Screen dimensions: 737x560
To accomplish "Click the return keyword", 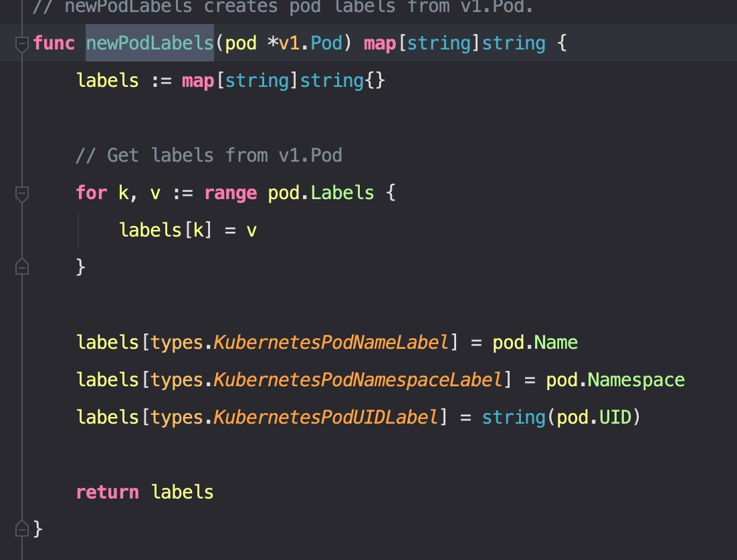I will 107,492.
